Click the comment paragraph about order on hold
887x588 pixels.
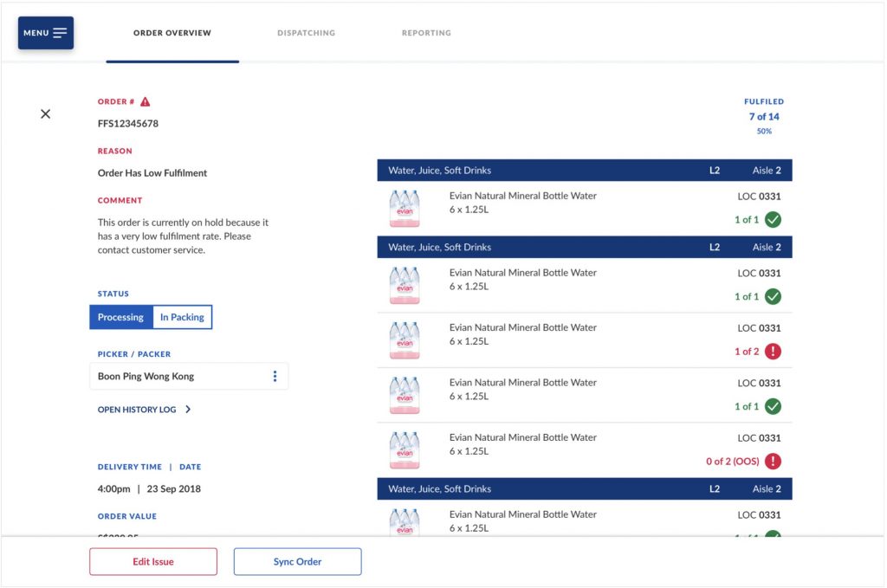183,236
